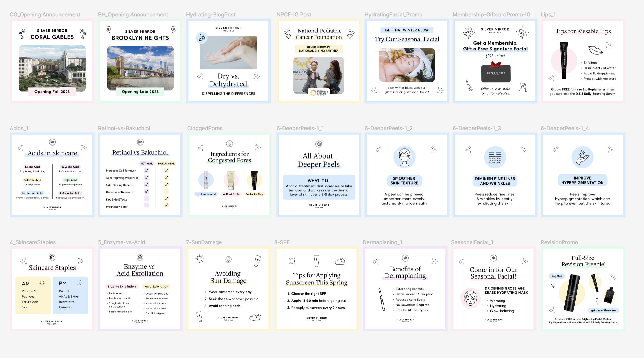This screenshot has width=644, height=358.
Task: Select the woman's face icon above Smoother Skin Texture
Action: coord(404,157)
